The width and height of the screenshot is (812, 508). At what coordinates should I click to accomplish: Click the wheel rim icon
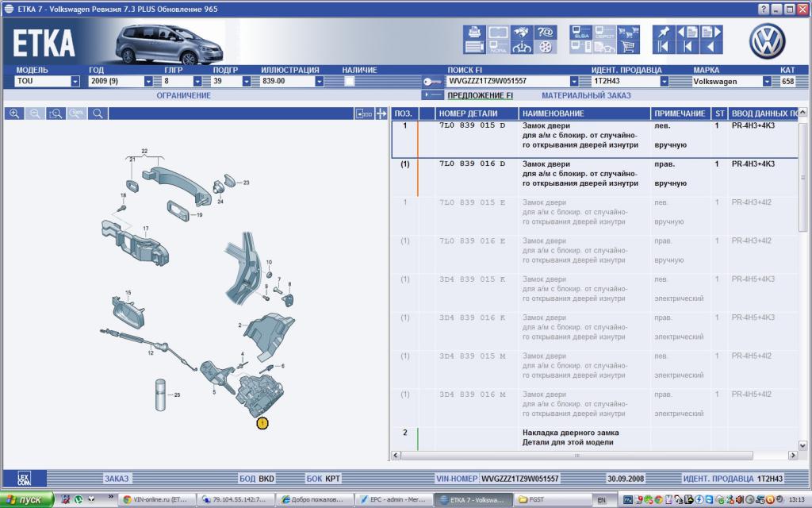(x=546, y=47)
